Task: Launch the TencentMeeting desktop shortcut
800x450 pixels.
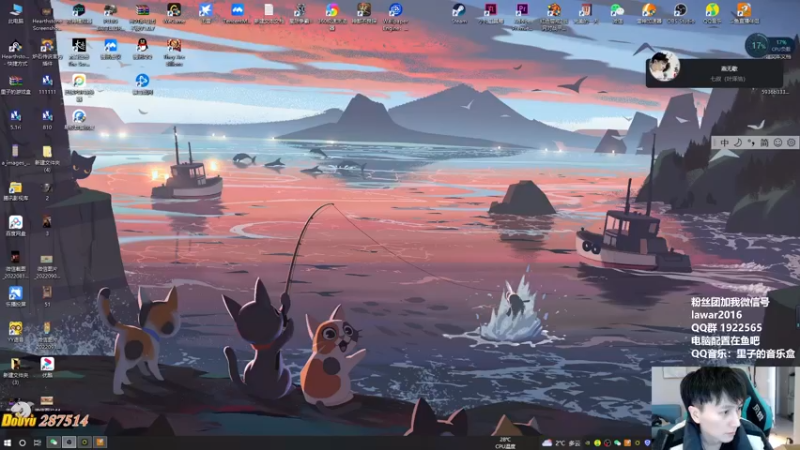Action: 237,13
